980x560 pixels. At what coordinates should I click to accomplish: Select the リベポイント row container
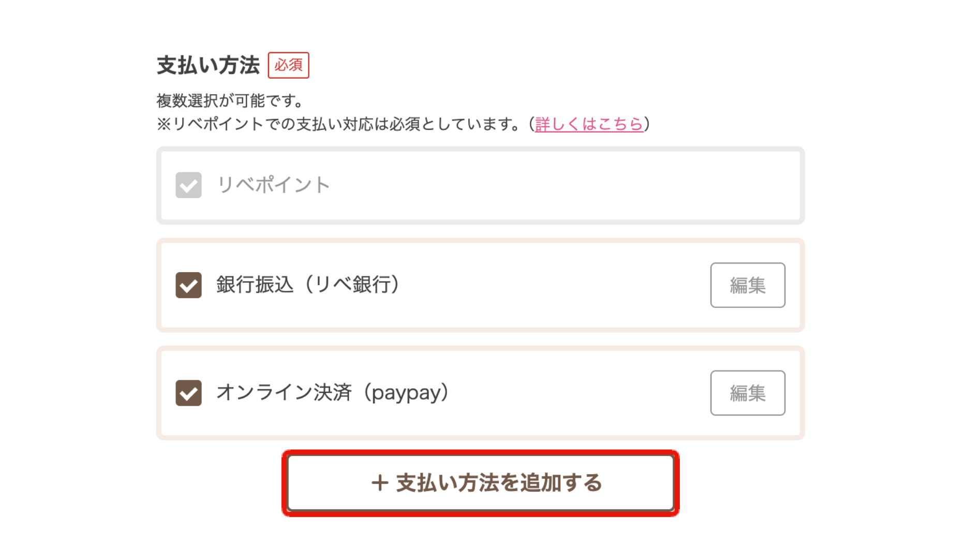(481, 185)
